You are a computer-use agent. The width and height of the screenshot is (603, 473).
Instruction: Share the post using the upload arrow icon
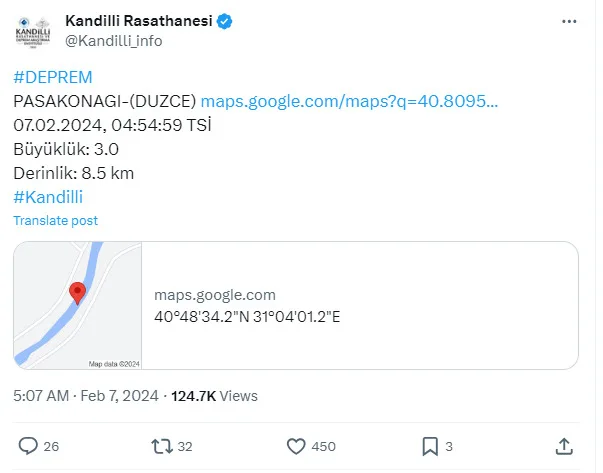point(564,446)
